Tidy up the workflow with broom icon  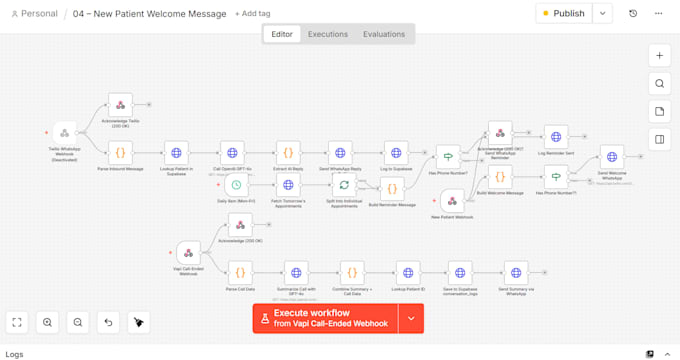pyautogui.click(x=139, y=322)
